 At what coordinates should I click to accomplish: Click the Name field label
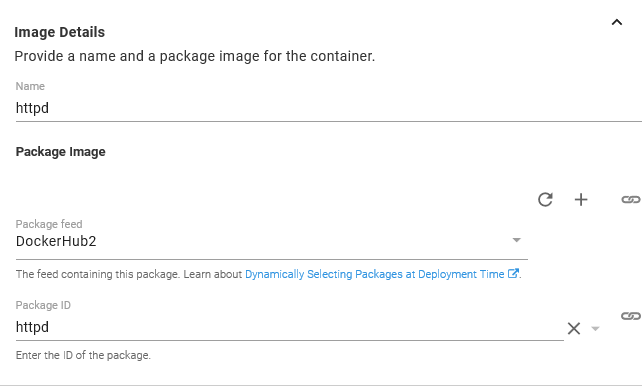point(30,86)
